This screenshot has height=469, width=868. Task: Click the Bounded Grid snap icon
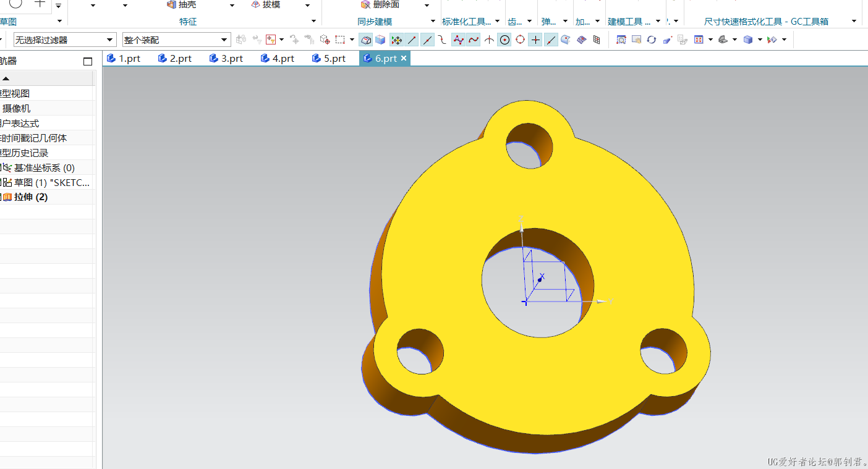pyautogui.click(x=581, y=40)
